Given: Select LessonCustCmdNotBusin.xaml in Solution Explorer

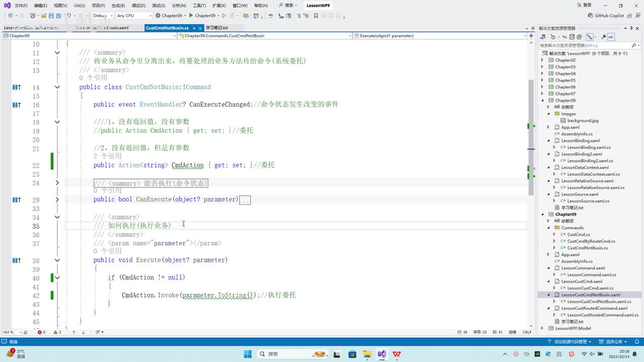Looking at the screenshot, I should pyautogui.click(x=590, y=295).
